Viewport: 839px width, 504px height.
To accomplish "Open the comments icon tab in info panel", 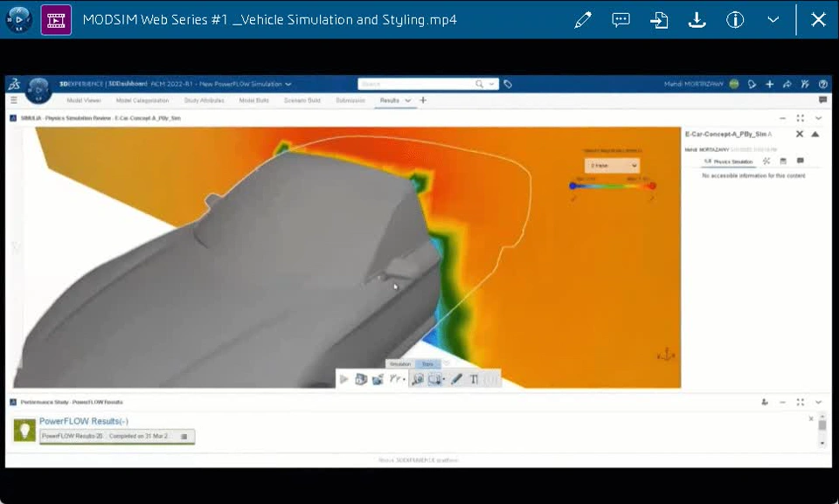I will point(801,161).
